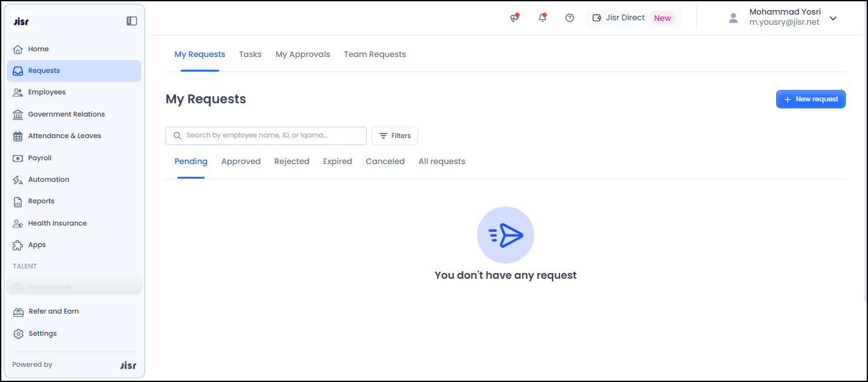
Task: Go to Home in sidebar
Action: pyautogui.click(x=38, y=49)
